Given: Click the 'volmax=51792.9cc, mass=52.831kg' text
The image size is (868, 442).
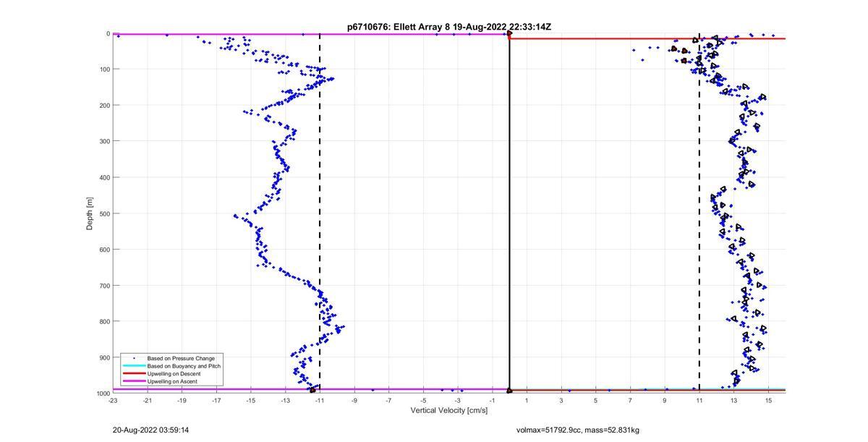Looking at the screenshot, I should click(578, 430).
